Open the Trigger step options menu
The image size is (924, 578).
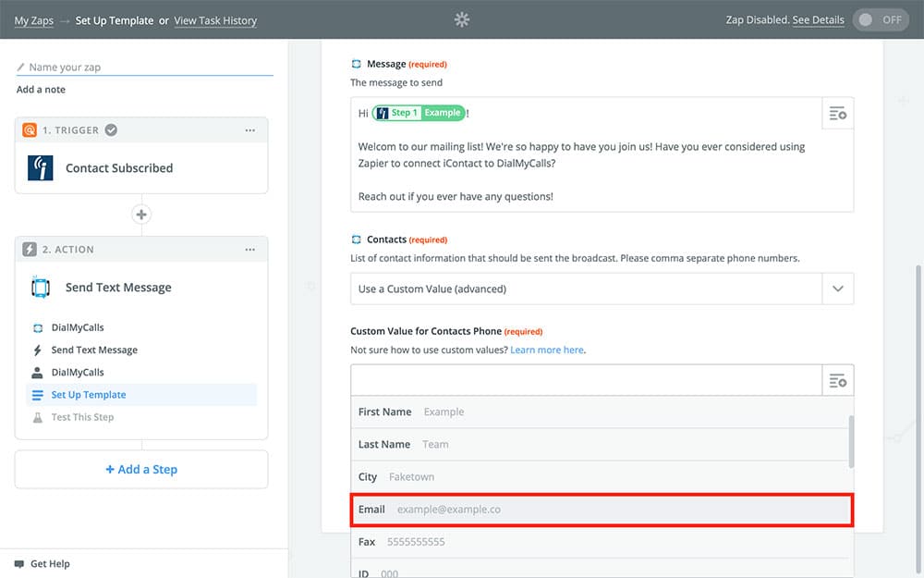[249, 130]
